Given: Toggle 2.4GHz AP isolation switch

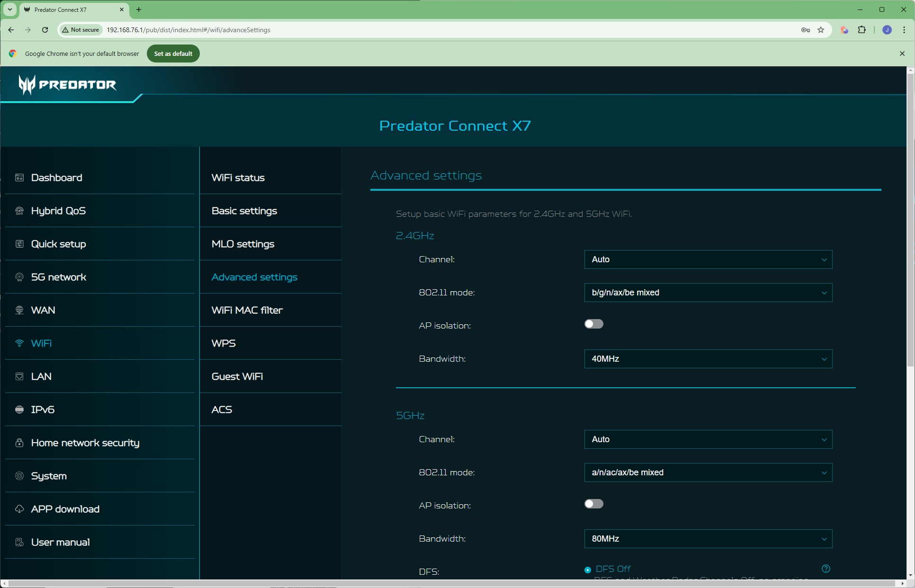Looking at the screenshot, I should tap(593, 324).
